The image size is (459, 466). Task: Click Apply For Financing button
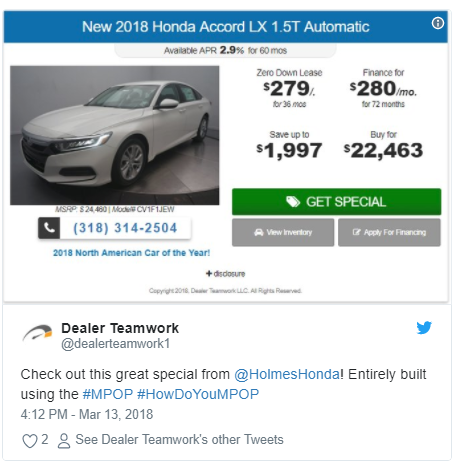(x=389, y=232)
